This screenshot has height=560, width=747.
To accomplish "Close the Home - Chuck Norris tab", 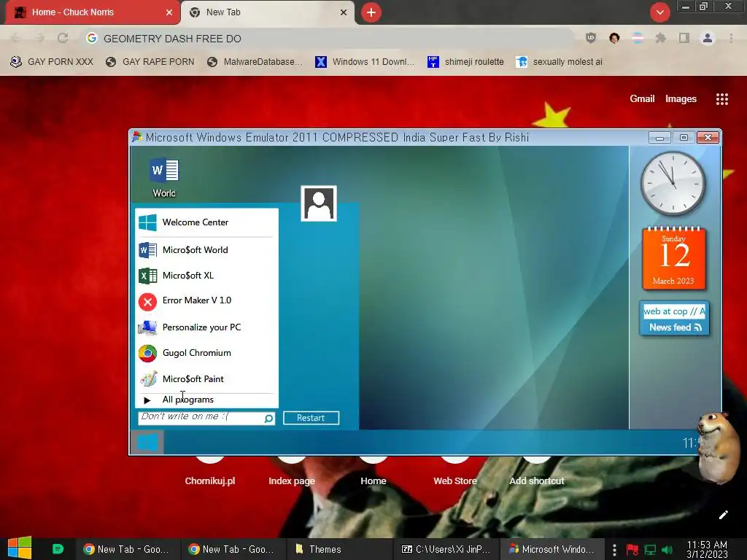I will click(169, 12).
